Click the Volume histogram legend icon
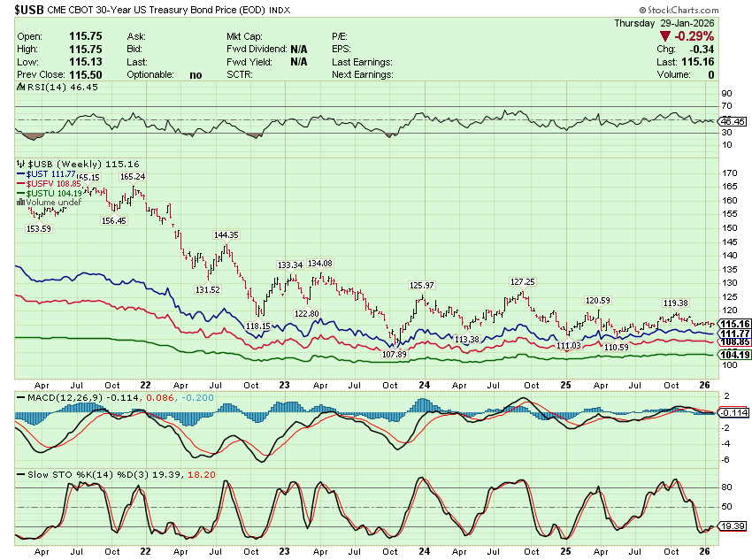Image resolution: width=752 pixels, height=560 pixels. 21,203
